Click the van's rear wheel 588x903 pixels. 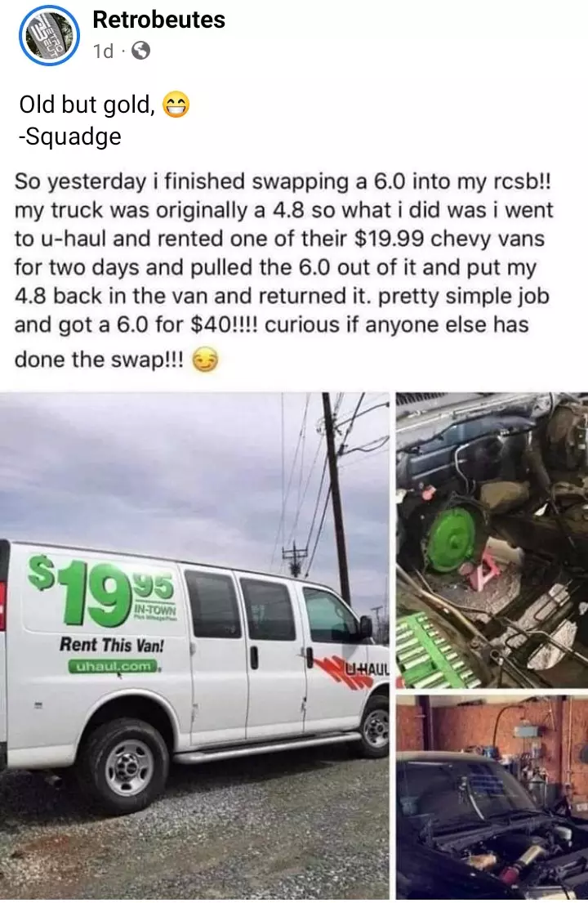point(126,765)
